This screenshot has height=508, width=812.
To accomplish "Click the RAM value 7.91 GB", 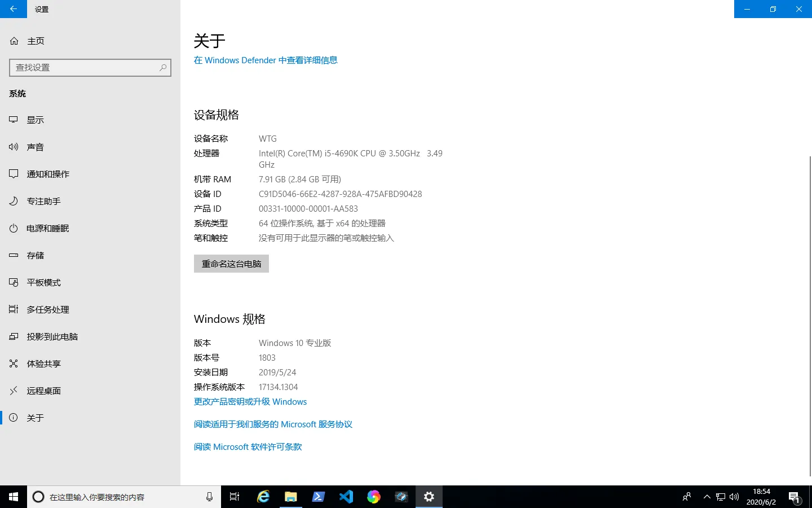I will (300, 179).
